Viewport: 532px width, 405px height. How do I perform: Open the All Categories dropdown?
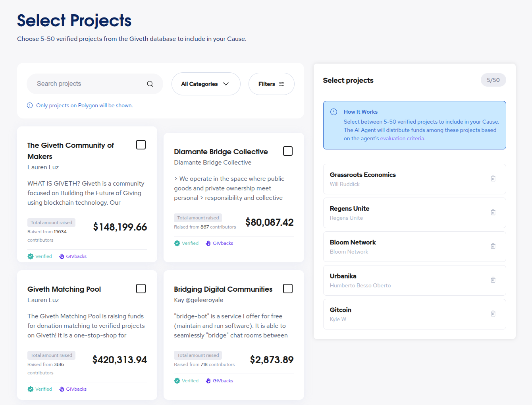pyautogui.click(x=206, y=84)
